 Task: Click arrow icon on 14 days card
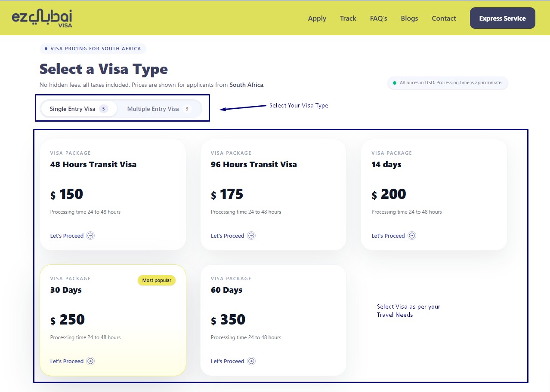click(412, 236)
